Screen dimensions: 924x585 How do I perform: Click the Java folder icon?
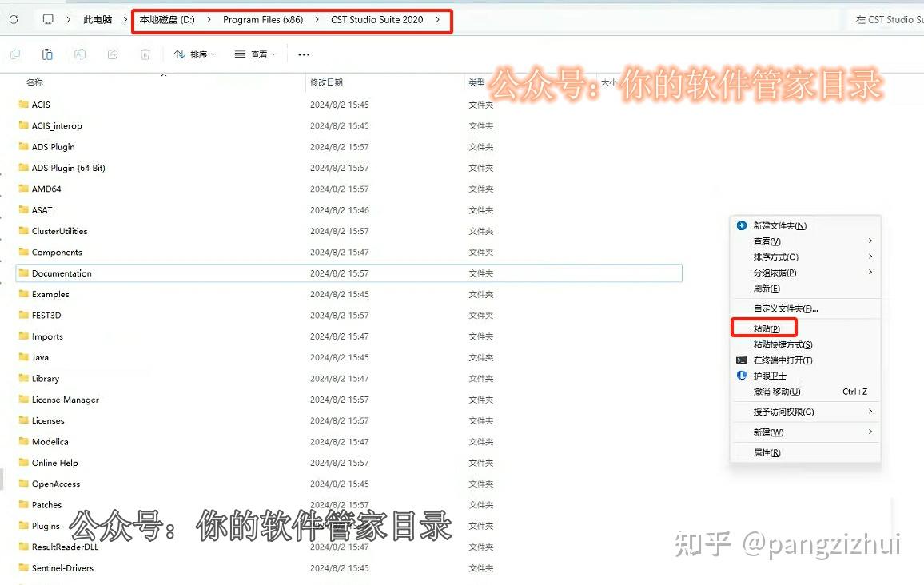(23, 357)
